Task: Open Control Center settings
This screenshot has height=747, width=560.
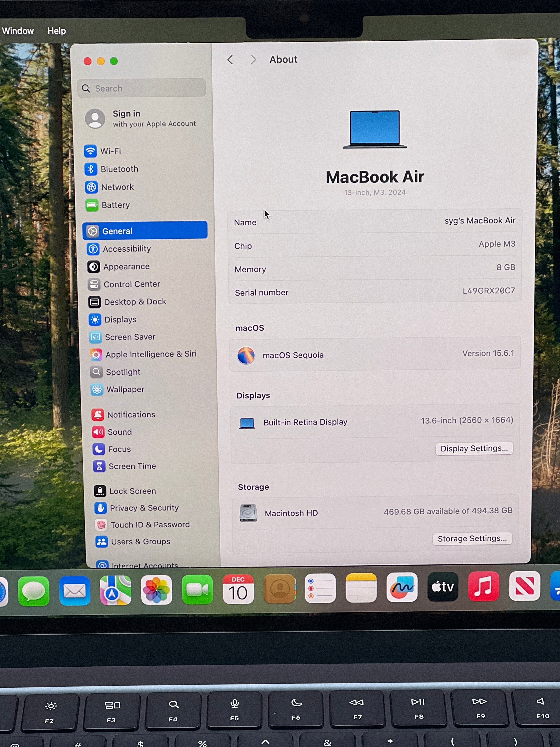Action: click(124, 284)
